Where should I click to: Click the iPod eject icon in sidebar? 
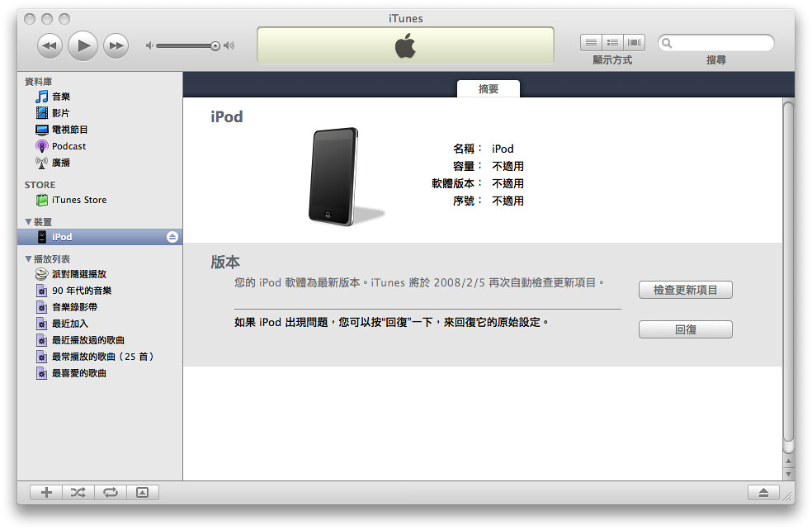(172, 237)
